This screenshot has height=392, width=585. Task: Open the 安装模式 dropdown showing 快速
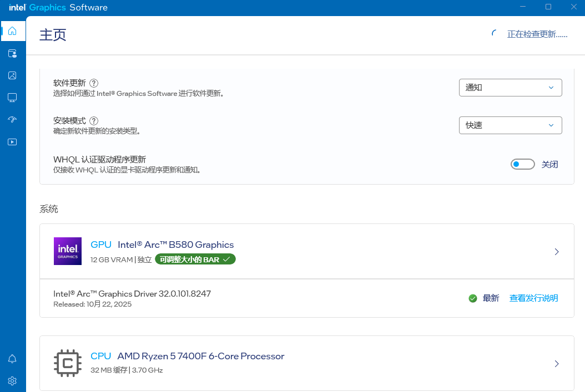click(510, 125)
